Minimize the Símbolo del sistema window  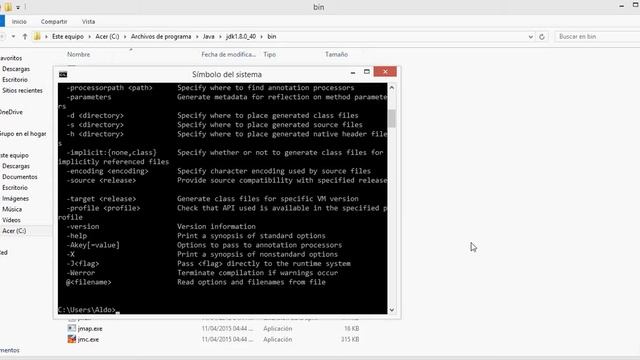coord(353,72)
